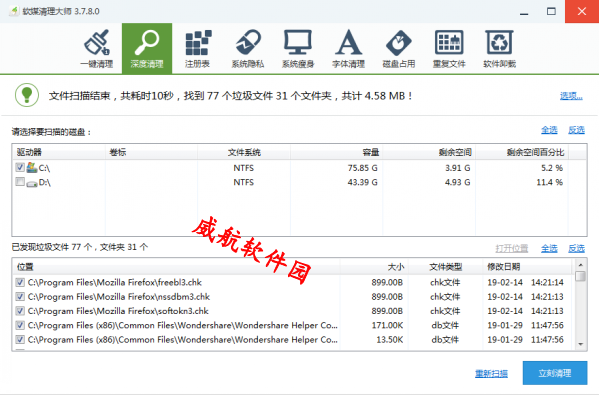The height and width of the screenshot is (395, 599).
Task: Click the file list scrollbar down arrow
Action: 580,344
